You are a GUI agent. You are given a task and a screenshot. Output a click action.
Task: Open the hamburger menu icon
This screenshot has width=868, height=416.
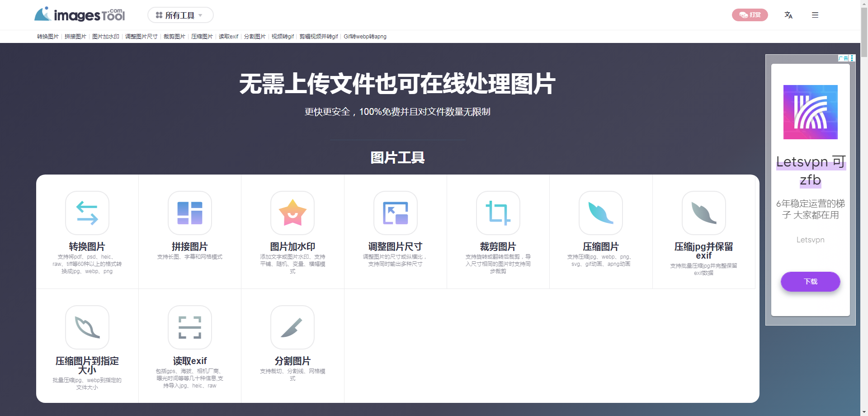(x=815, y=15)
